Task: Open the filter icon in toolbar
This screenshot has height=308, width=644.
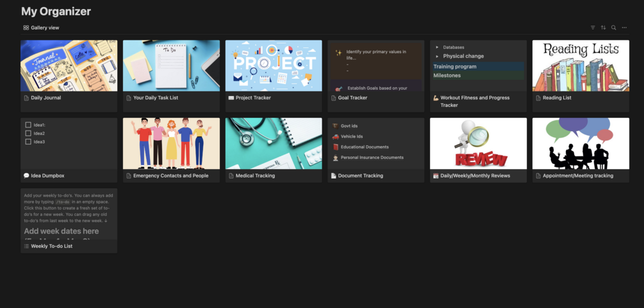Action: click(x=593, y=28)
